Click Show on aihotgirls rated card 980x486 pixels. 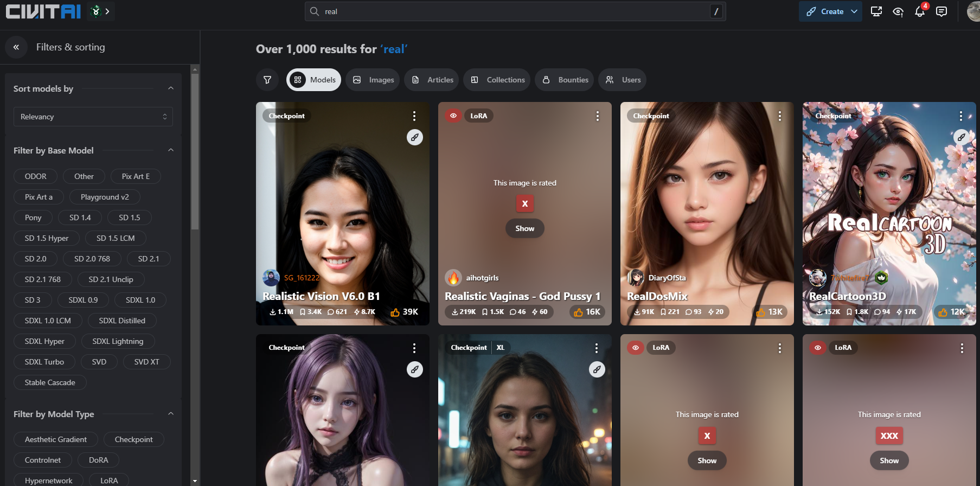(x=525, y=228)
